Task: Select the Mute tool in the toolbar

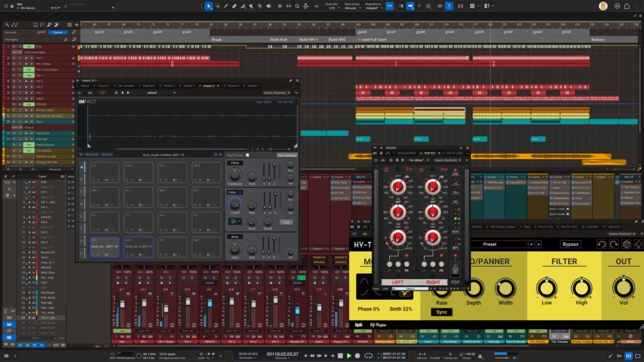Action: pos(251,6)
